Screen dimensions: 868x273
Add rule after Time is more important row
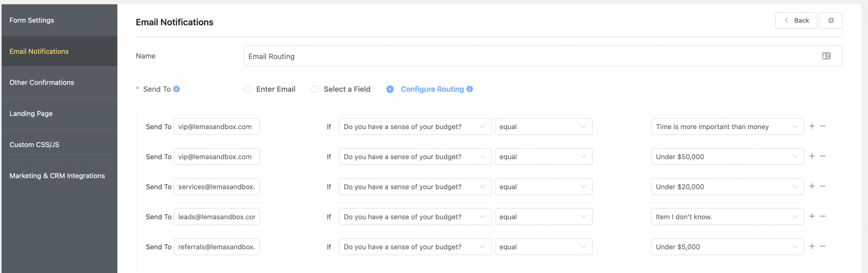click(x=812, y=126)
